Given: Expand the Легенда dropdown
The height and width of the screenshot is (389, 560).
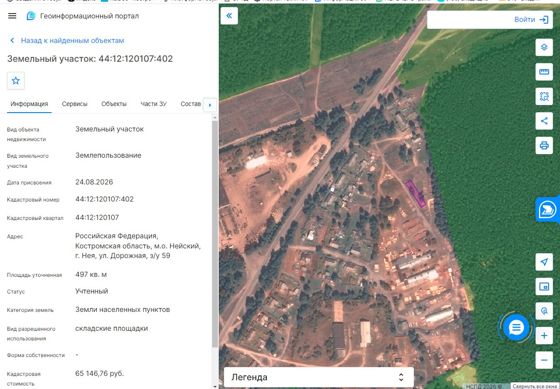Looking at the screenshot, I should click(x=319, y=377).
